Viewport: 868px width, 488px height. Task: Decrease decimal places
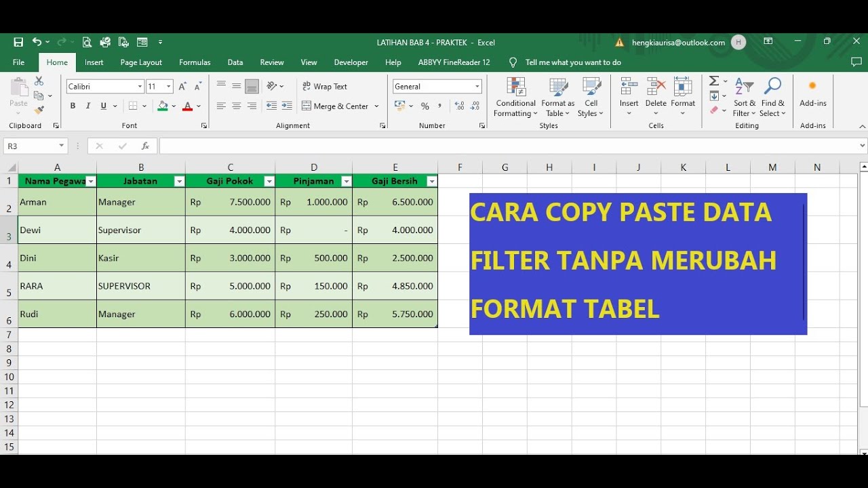475,106
